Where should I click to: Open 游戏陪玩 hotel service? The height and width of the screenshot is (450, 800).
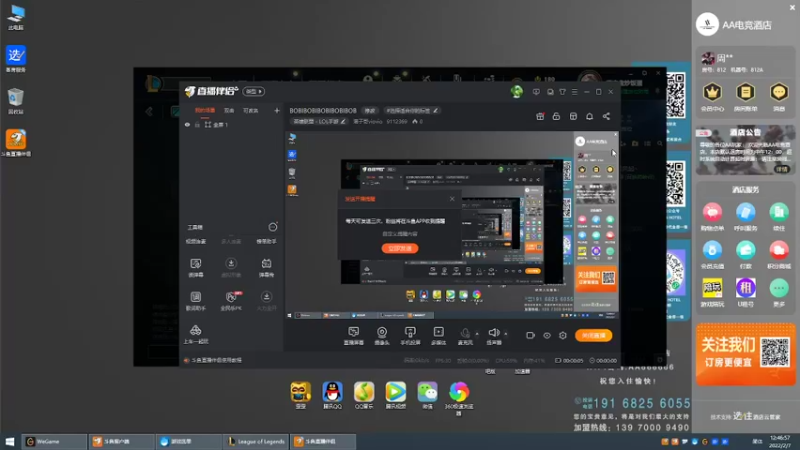[712, 292]
